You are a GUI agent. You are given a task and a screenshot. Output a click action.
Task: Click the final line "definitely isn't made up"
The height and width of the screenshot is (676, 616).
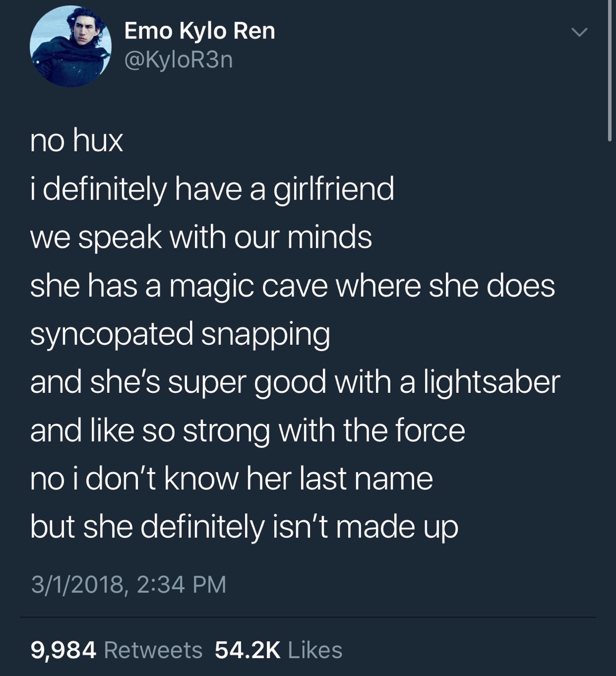coord(244,527)
